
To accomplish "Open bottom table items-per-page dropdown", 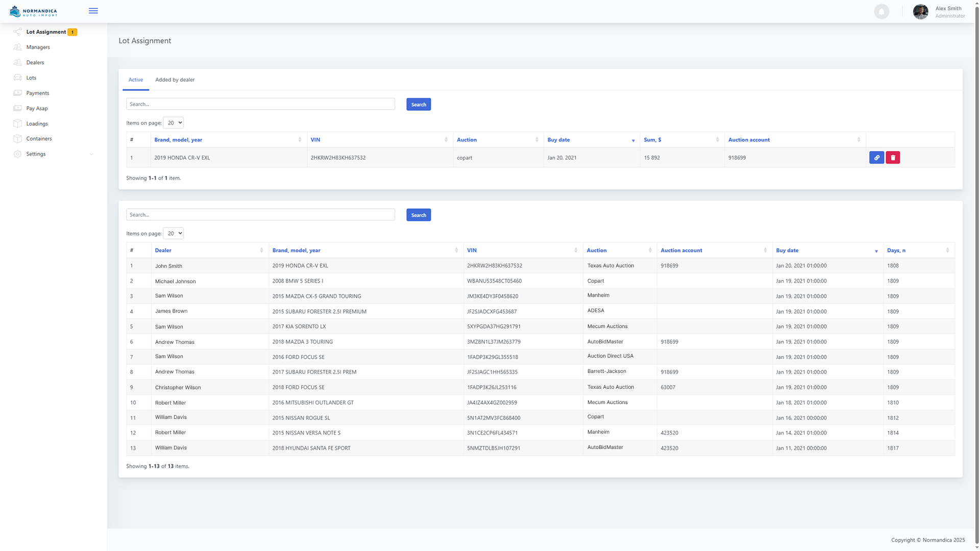I will coord(173,234).
